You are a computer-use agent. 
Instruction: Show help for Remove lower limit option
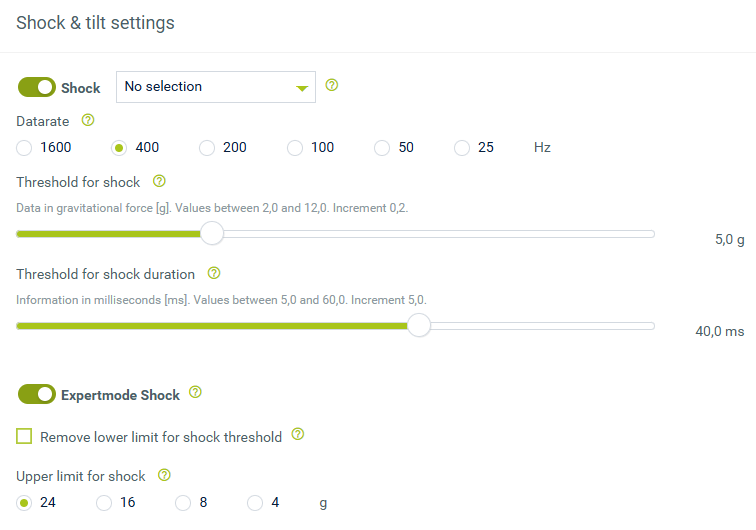(298, 434)
